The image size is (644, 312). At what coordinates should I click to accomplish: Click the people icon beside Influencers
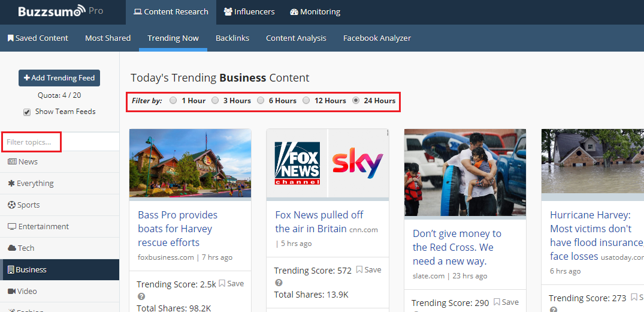pyautogui.click(x=228, y=12)
